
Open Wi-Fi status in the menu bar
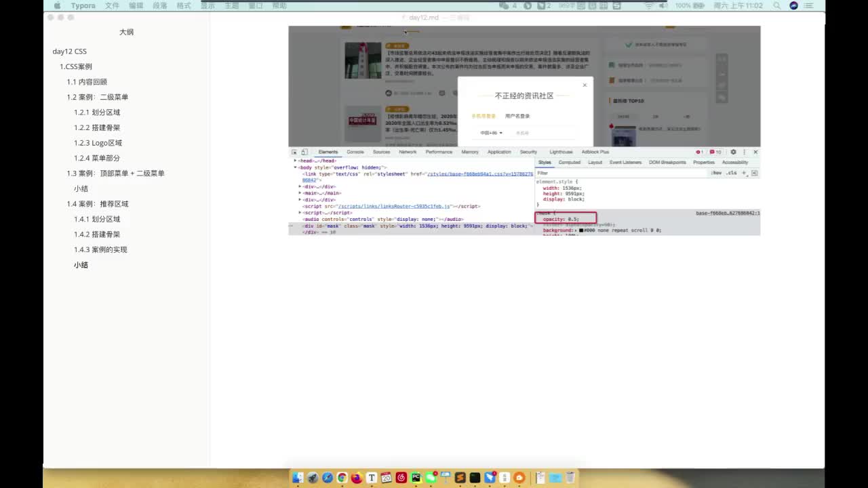649,5
